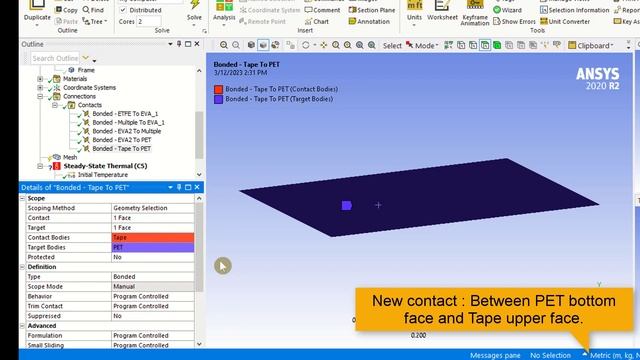Viewport: 640px width, 360px height.
Task: Collapse the Advanced section in Details
Action: click(22, 326)
